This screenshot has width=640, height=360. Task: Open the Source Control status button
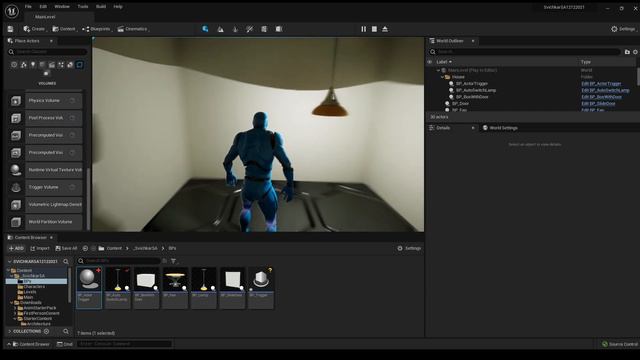coord(620,344)
